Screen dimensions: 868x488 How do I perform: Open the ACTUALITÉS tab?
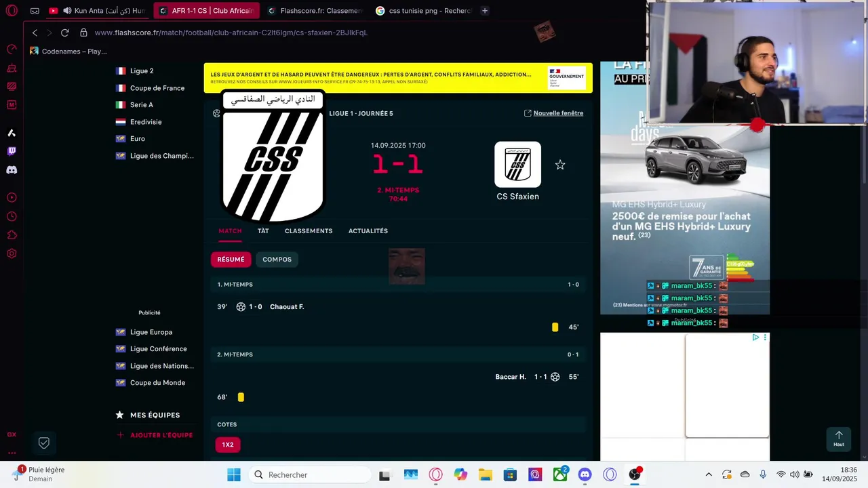pyautogui.click(x=368, y=231)
